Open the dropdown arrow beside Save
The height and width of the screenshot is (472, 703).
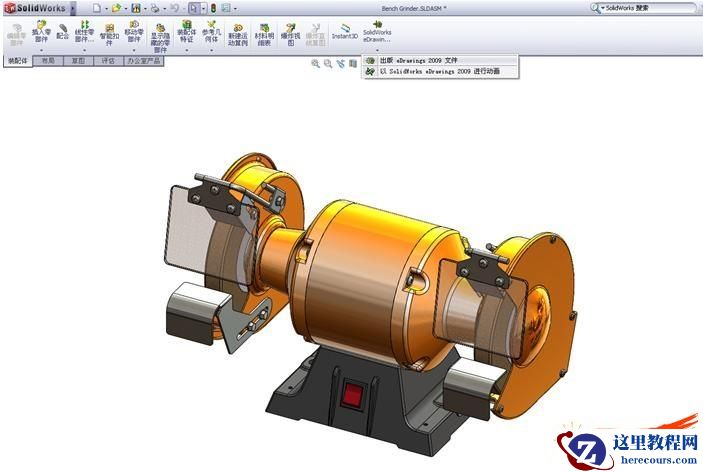coord(145,9)
